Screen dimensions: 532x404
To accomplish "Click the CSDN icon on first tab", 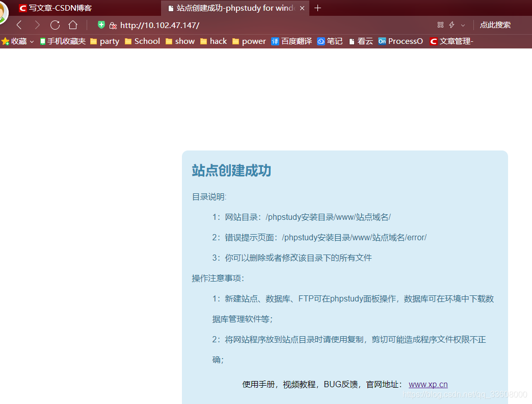I will tap(23, 8).
